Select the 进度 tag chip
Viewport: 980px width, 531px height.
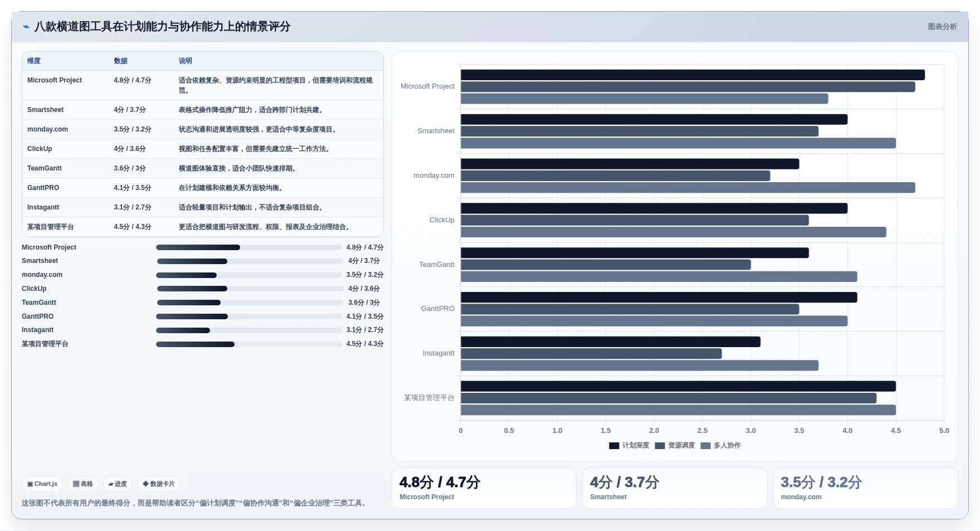coord(118,484)
